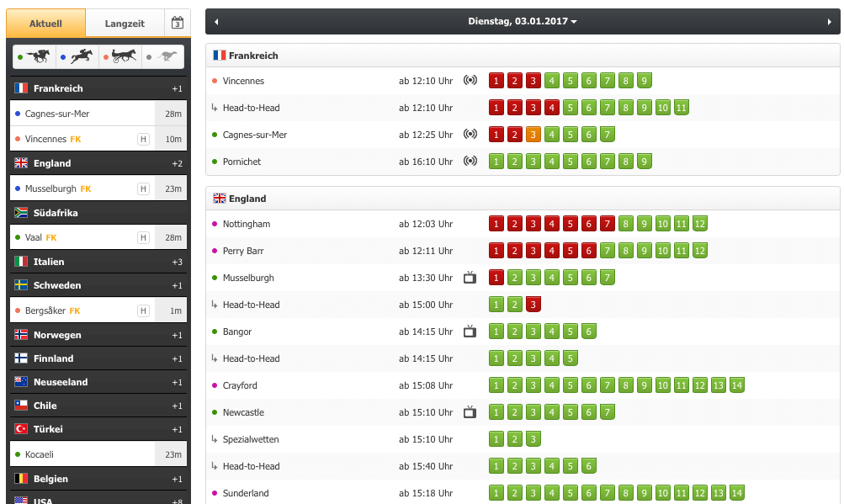Select the Aktuell tab
This screenshot has height=504, width=844.
pos(45,24)
